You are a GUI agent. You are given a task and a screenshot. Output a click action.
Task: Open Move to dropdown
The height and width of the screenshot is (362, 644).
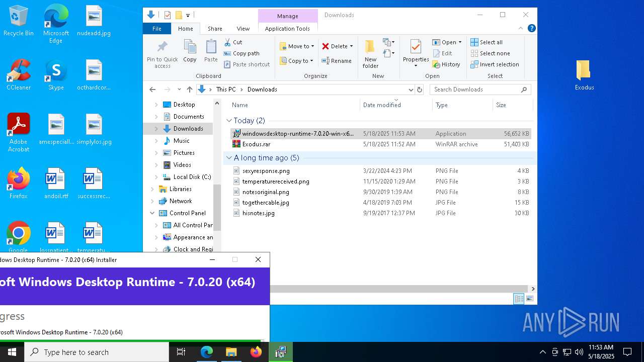(x=297, y=46)
